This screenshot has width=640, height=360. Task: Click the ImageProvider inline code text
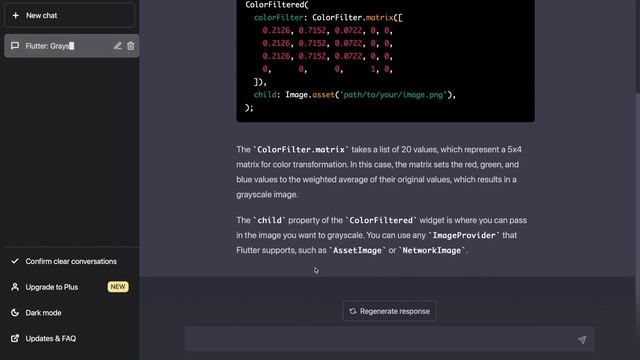(x=464, y=236)
